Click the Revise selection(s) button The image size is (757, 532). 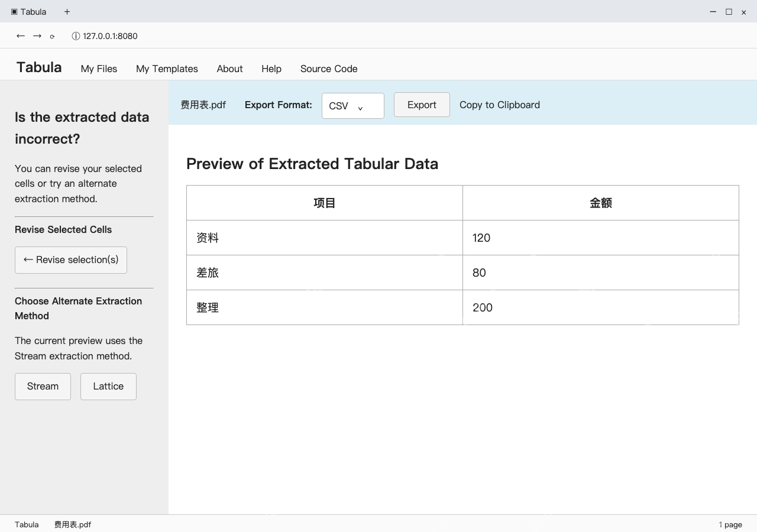[x=71, y=260]
